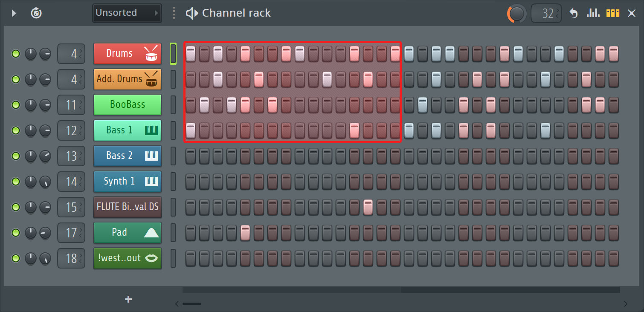Select the BooBass channel button

point(128,105)
